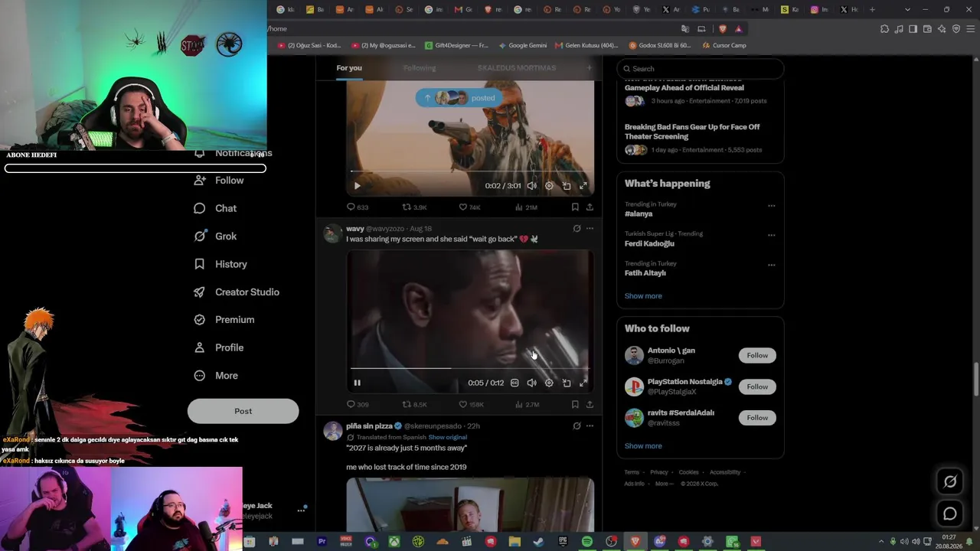This screenshot has height=551, width=980.
Task: Follow Antonio \ gan
Action: (x=757, y=355)
